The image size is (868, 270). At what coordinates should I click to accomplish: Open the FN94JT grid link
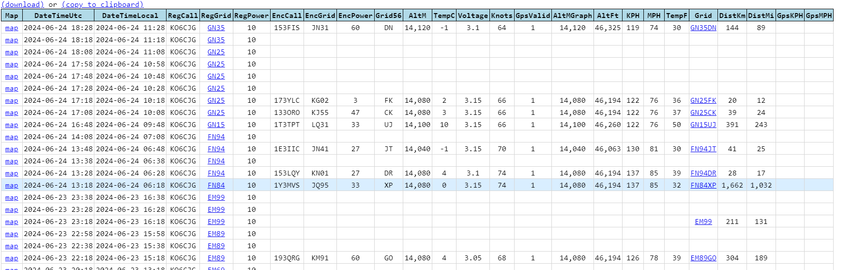(703, 149)
